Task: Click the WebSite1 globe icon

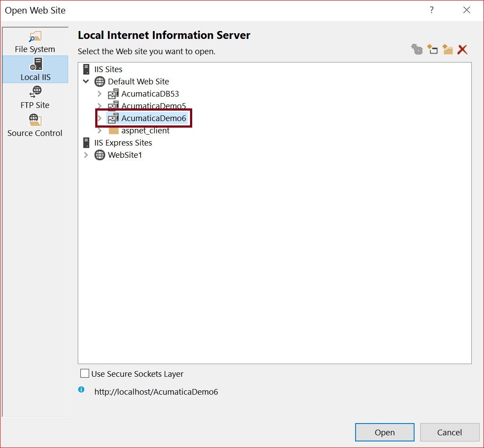Action: [100, 155]
